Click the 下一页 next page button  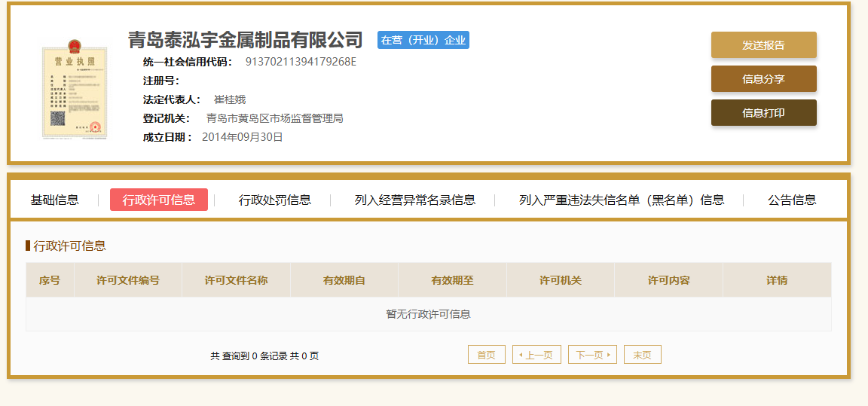click(x=592, y=355)
